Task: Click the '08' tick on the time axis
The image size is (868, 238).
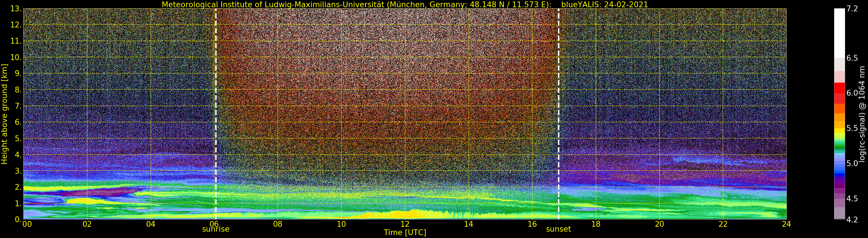Action: point(278,224)
